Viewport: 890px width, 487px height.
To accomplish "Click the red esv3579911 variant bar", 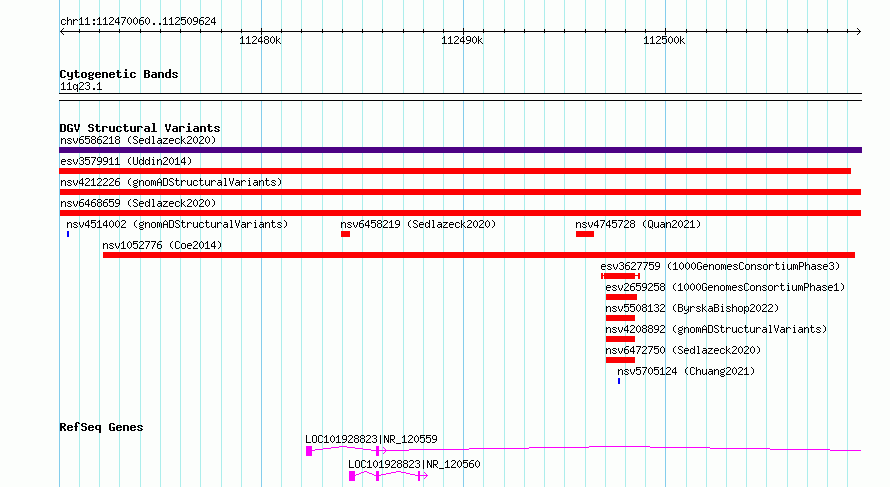I will (455, 171).
